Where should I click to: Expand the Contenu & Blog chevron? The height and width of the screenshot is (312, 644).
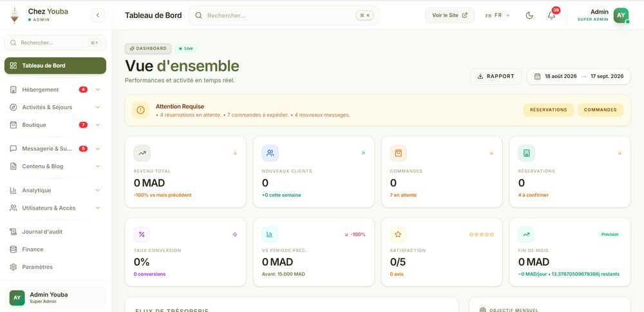tap(98, 166)
